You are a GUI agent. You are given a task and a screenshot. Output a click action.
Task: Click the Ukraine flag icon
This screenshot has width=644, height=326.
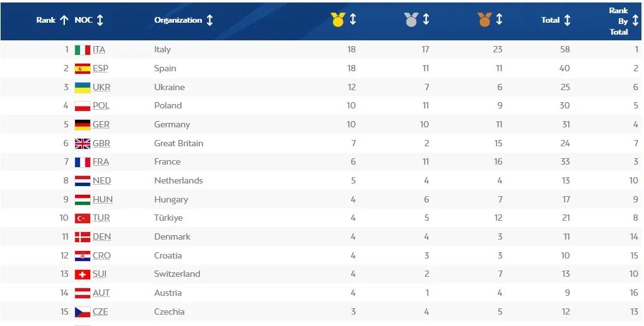[x=82, y=87]
